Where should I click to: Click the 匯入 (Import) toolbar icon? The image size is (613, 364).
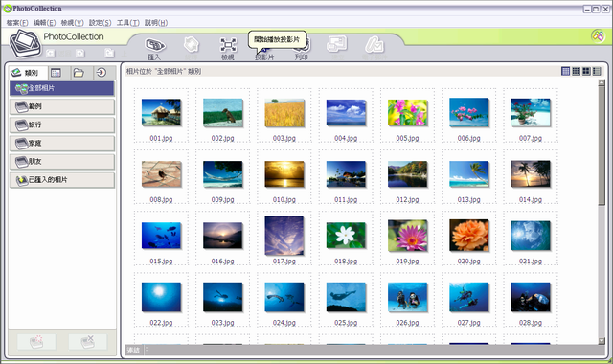155,45
